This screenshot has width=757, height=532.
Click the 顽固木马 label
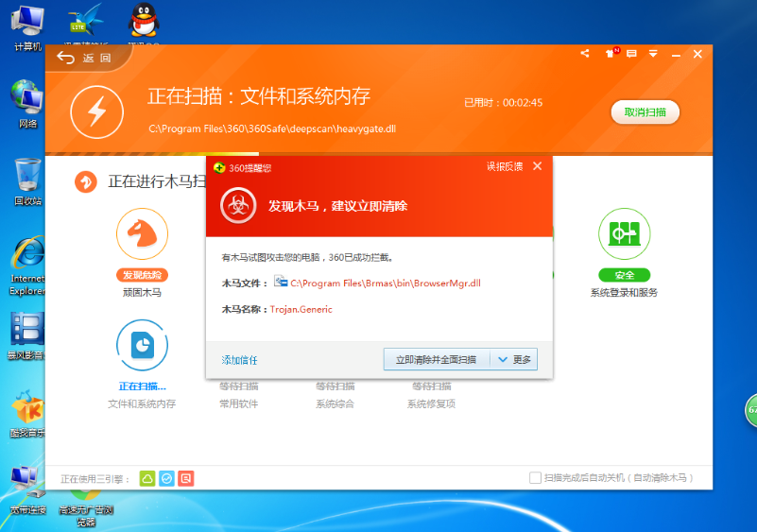click(142, 292)
